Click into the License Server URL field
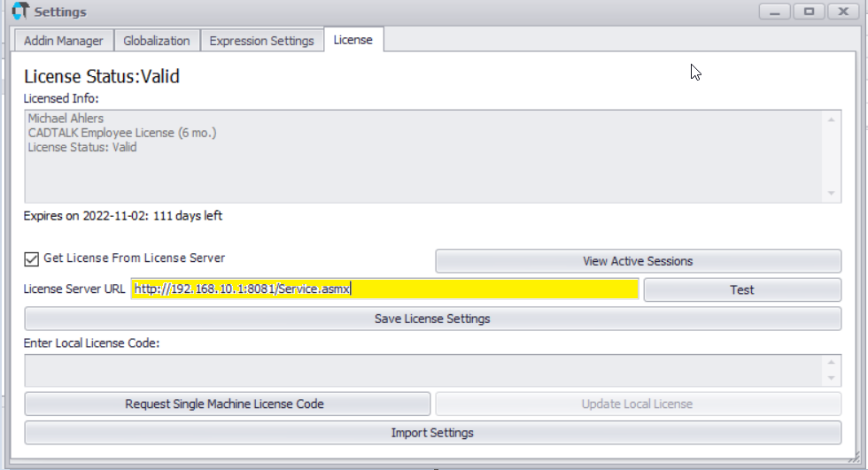Screen dimensions: 868x470 [x=384, y=289]
